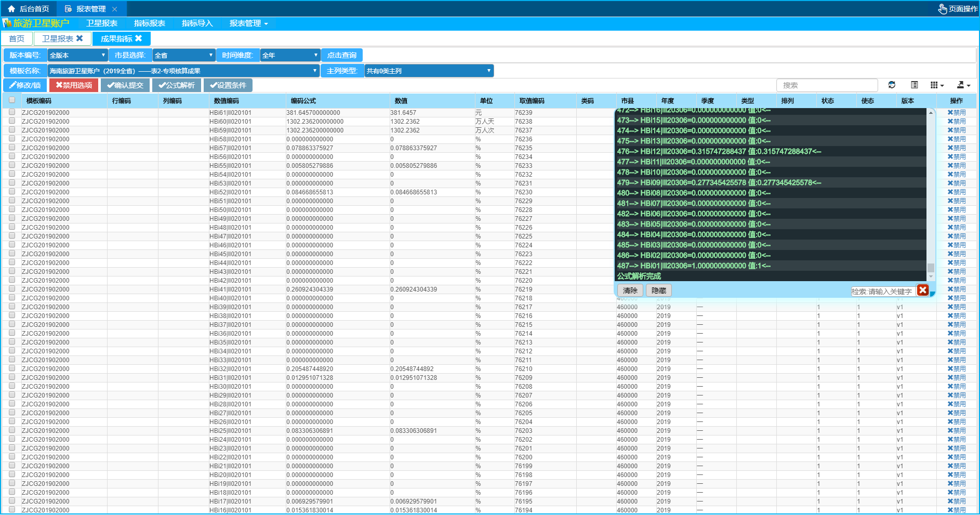Click the 后台首页 home icon

pyautogui.click(x=11, y=9)
